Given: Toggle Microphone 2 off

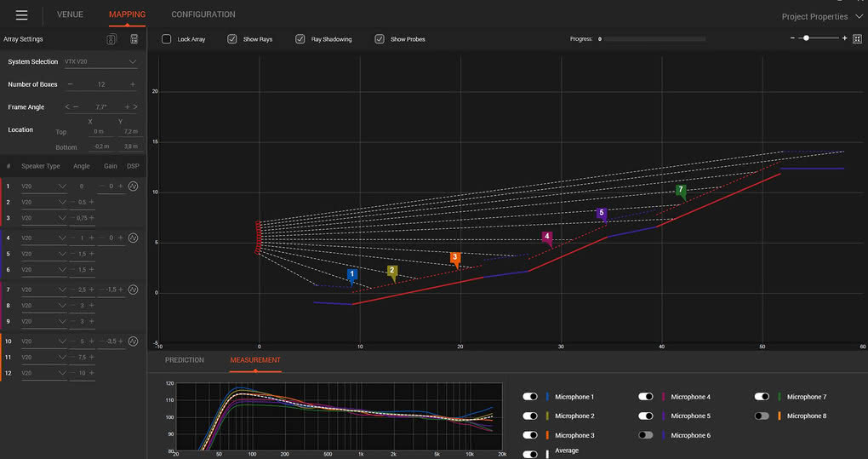Looking at the screenshot, I should coord(530,416).
